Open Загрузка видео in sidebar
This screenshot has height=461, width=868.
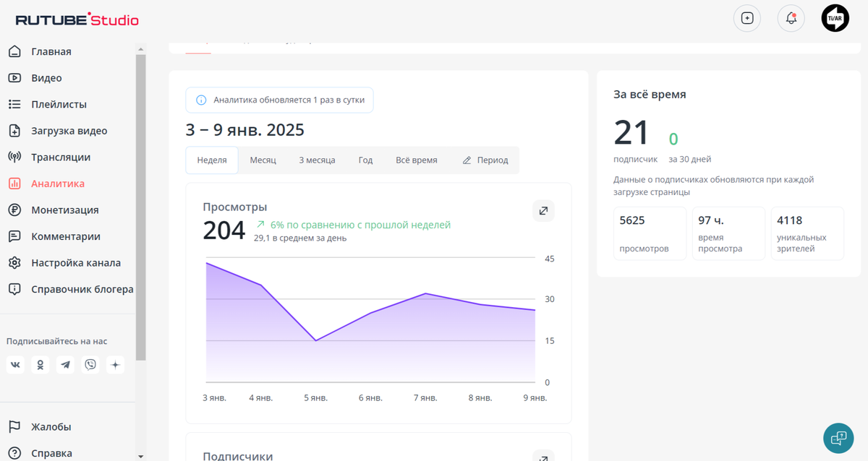pyautogui.click(x=69, y=131)
